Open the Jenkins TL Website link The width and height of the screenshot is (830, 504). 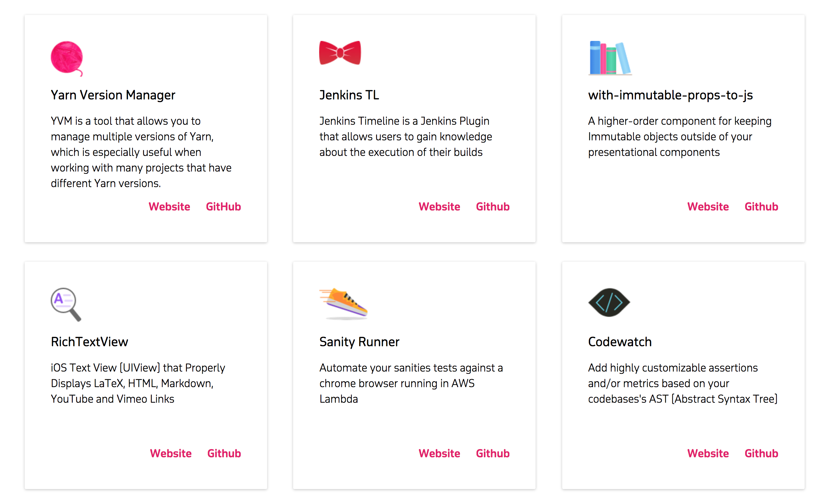coord(440,207)
